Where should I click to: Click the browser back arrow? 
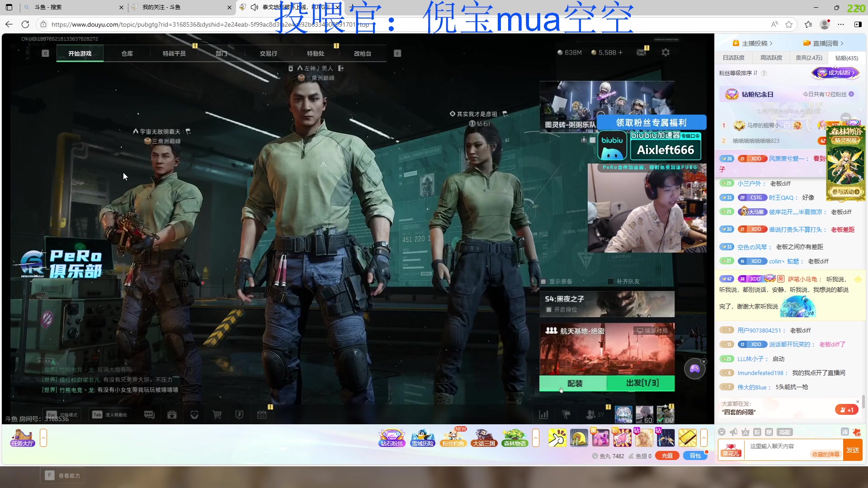coord(9,24)
